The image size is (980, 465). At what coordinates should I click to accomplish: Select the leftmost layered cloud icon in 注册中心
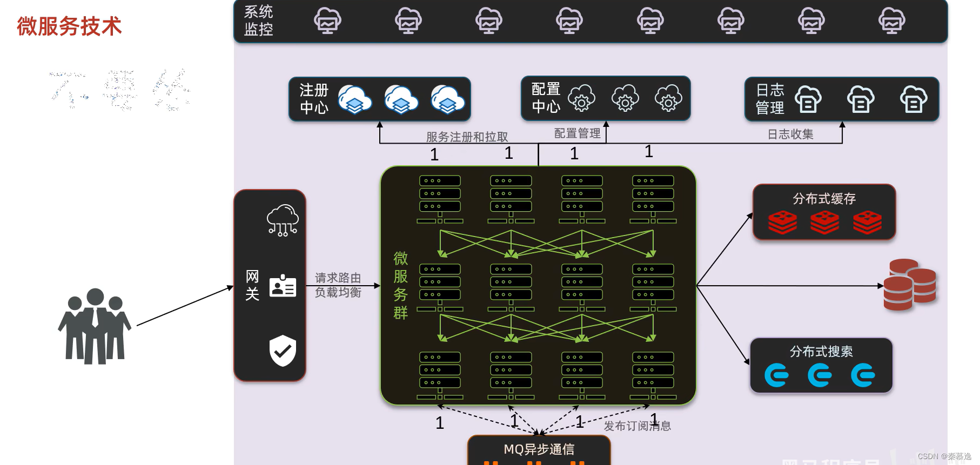pyautogui.click(x=355, y=99)
